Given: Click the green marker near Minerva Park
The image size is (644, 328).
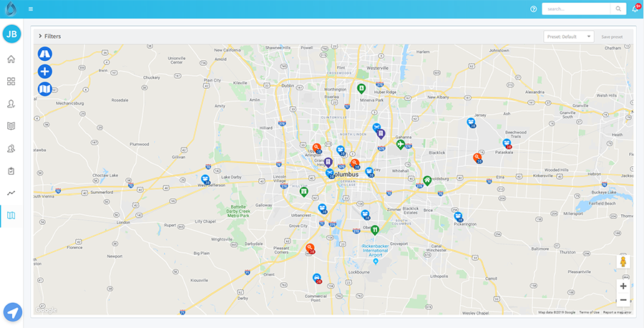Looking at the screenshot, I should tap(361, 88).
